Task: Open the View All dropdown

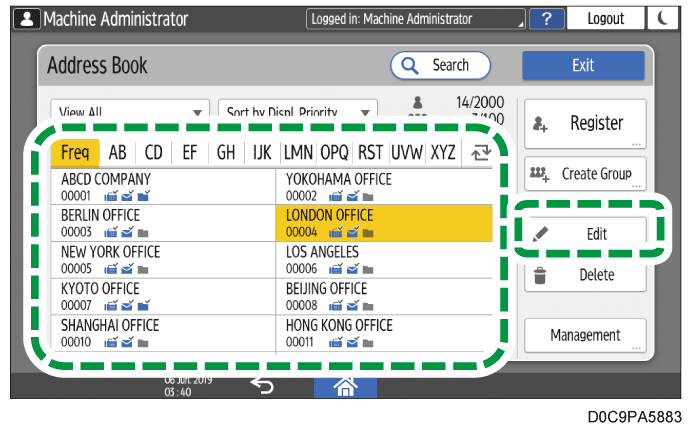Action: tap(129, 112)
